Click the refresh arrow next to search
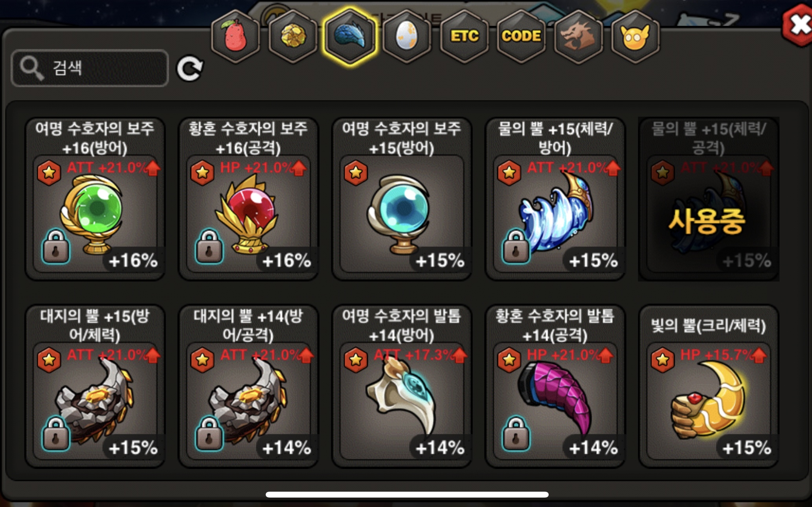Screen dimensions: 812x507 tap(190, 68)
